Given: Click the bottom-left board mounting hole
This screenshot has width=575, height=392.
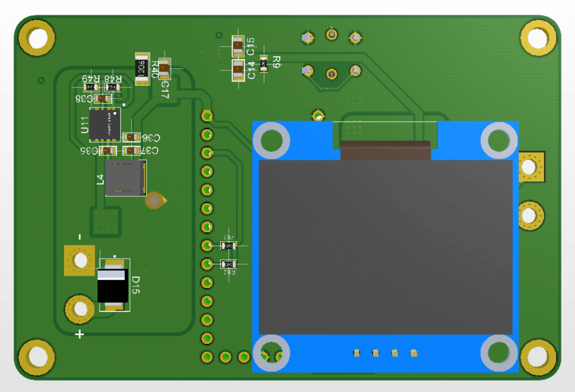Looking at the screenshot, I should [x=37, y=358].
